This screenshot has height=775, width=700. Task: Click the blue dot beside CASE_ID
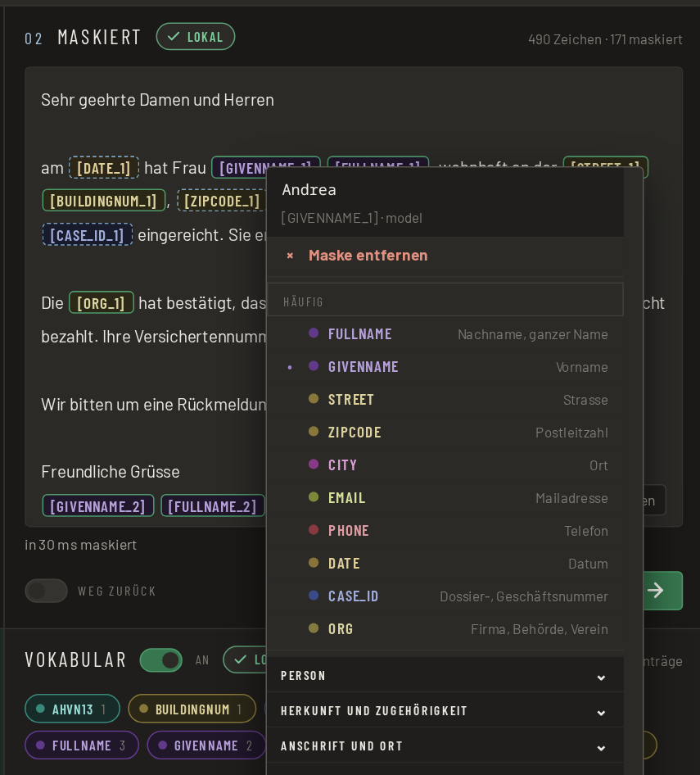(x=314, y=595)
